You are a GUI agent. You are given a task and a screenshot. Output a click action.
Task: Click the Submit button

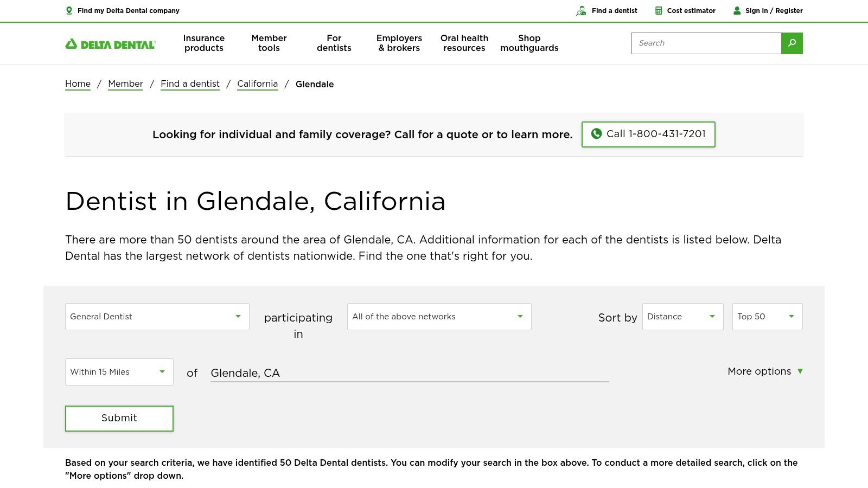[x=119, y=418]
